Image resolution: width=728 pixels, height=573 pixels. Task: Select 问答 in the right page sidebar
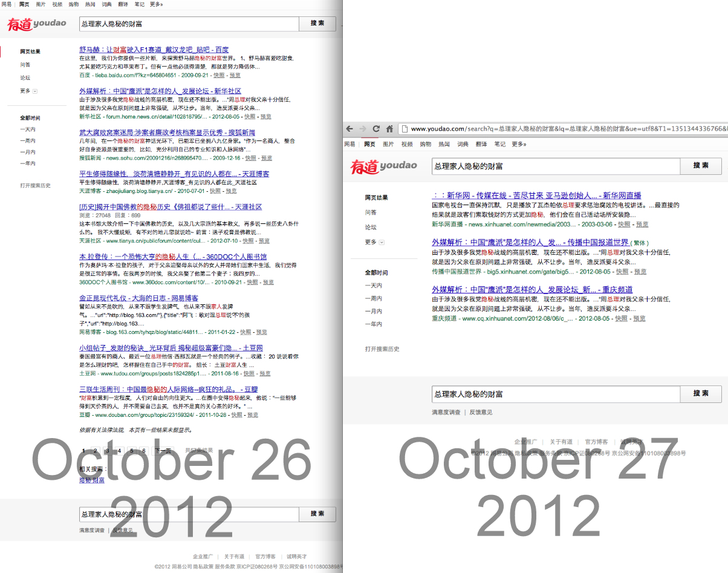click(371, 212)
